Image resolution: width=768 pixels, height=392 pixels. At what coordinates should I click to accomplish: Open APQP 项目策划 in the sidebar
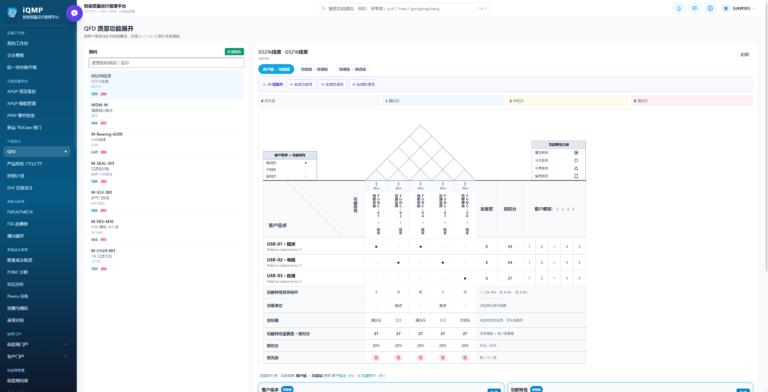click(x=37, y=92)
